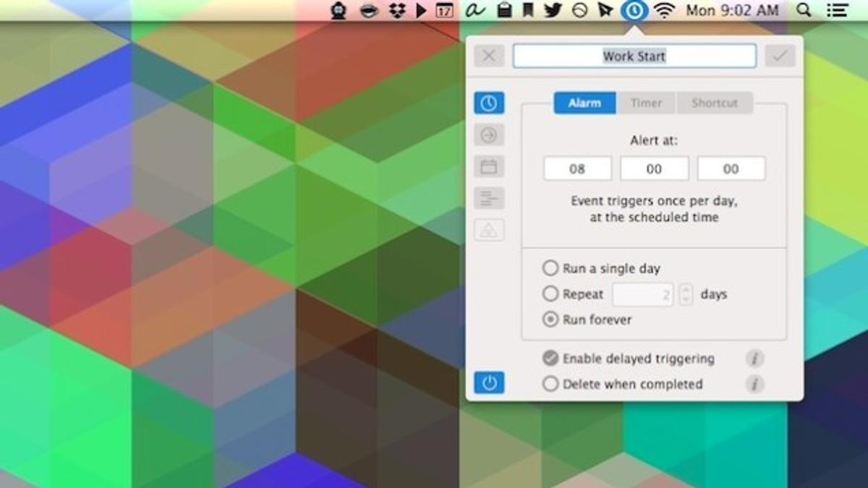Select the clock trigger section icon
868x488 pixels.
pyautogui.click(x=489, y=103)
